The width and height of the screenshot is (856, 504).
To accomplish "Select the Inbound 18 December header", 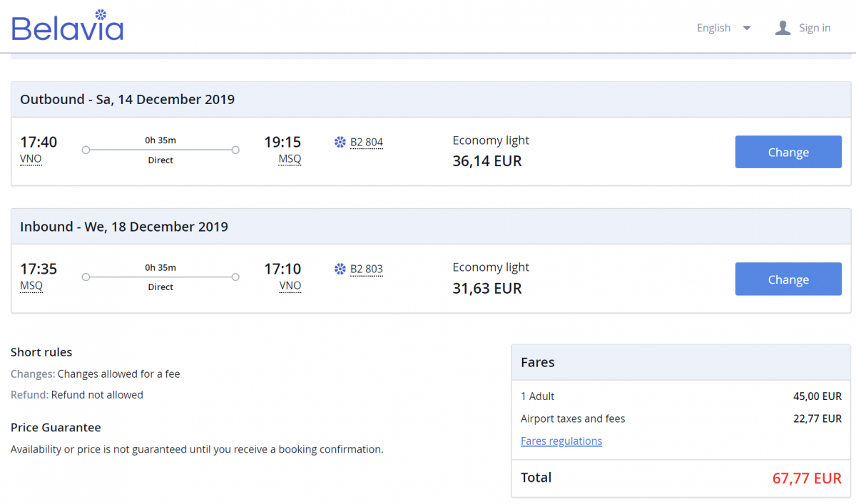I will point(124,227).
